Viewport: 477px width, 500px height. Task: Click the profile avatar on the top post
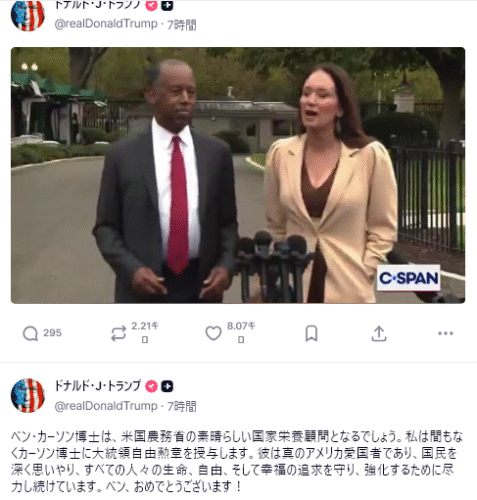click(28, 15)
